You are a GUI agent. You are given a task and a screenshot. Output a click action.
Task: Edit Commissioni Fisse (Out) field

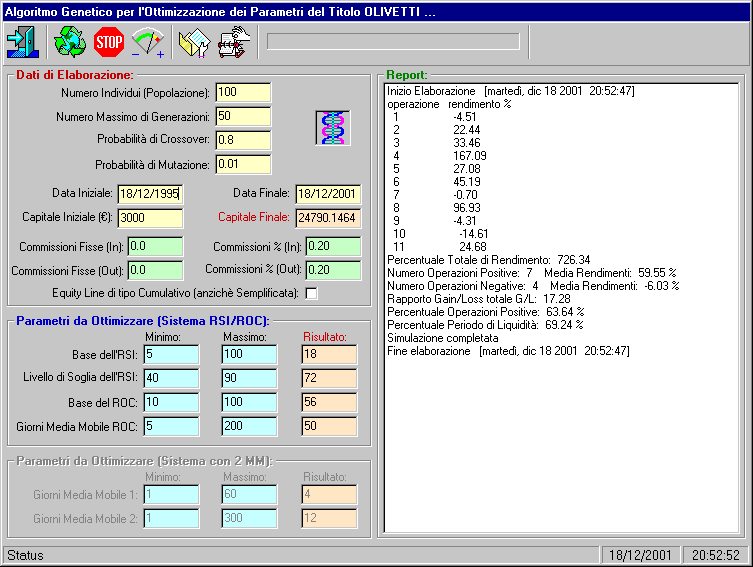(x=155, y=270)
